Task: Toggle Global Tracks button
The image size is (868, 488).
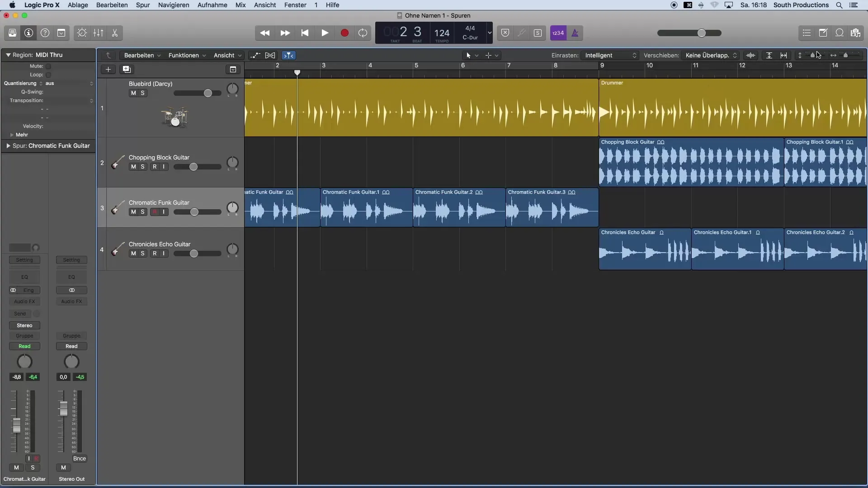Action: (233, 69)
